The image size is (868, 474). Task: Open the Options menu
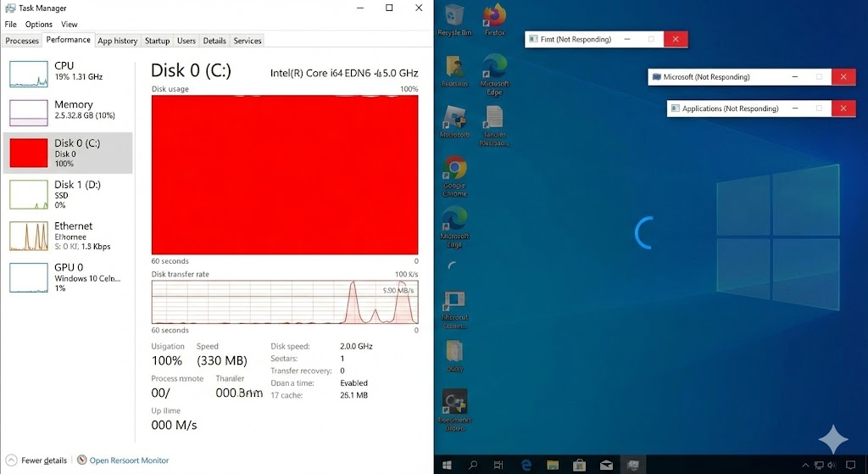click(38, 25)
